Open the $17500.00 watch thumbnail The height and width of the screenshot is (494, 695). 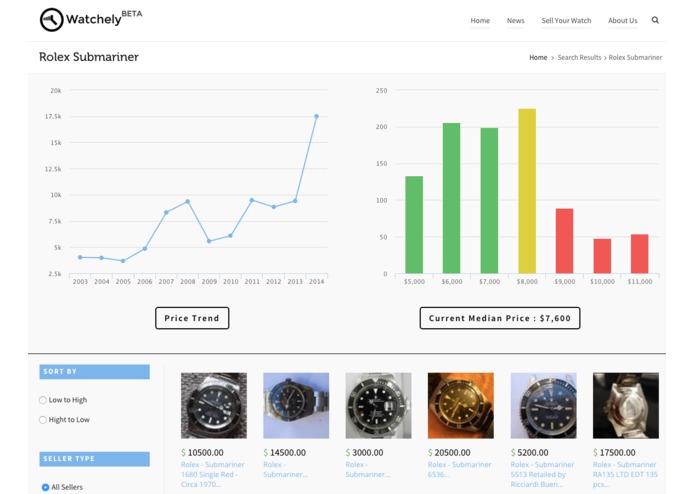coord(626,405)
